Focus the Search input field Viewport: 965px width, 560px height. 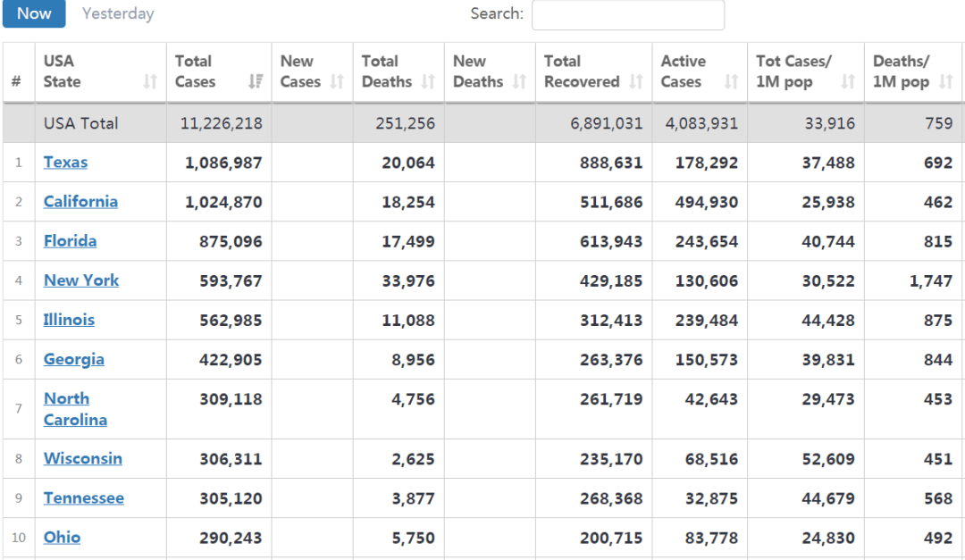(x=628, y=14)
